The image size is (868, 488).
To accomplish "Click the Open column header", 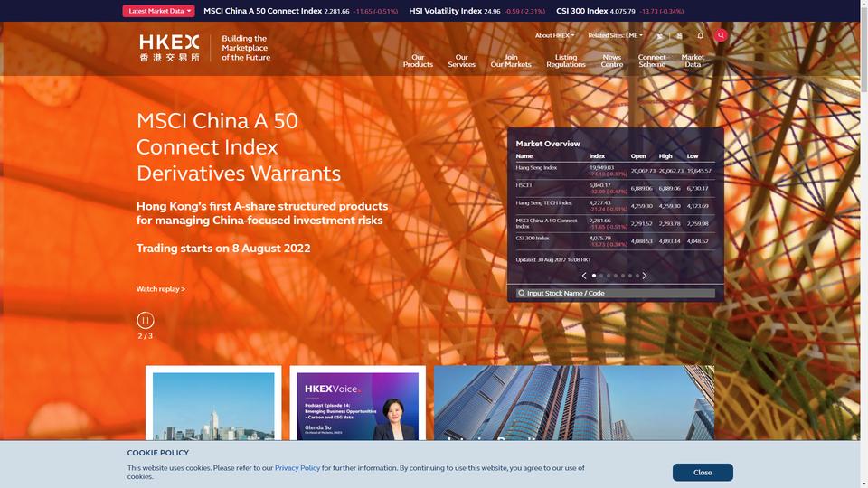I will point(638,156).
